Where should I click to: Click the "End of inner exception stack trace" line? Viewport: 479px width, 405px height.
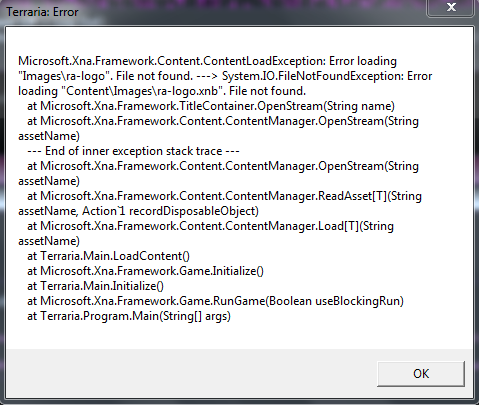tap(133, 151)
